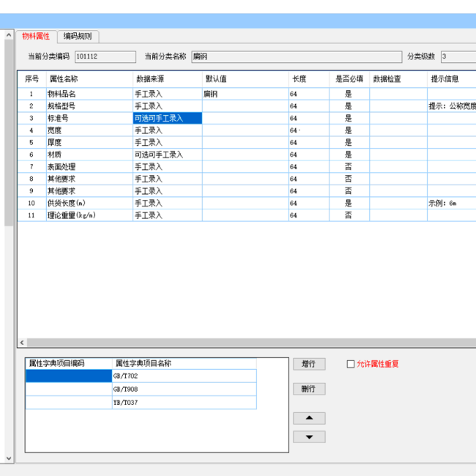
Task: Click the 属性字典项目名称 column header
Action: [185, 363]
